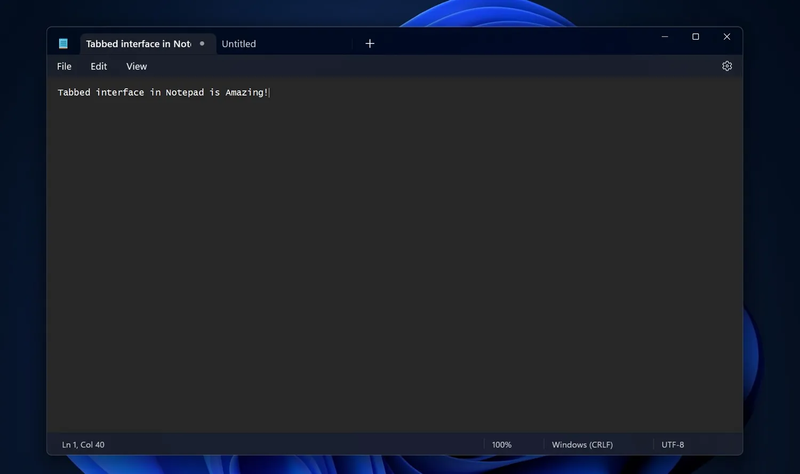Click the unsaved-changes dot on first tab
This screenshot has width=800, height=474.
pyautogui.click(x=202, y=43)
